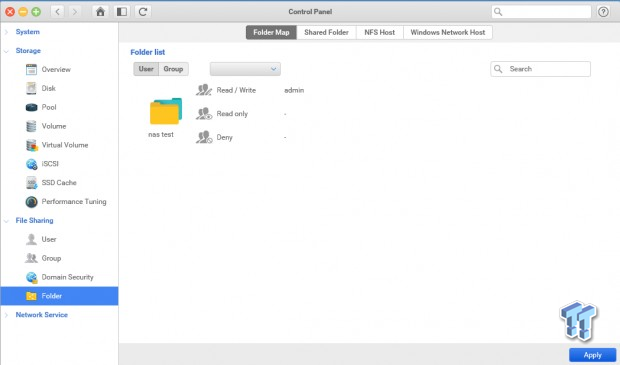Open Performance Tuning gauge icon
Viewport: 620px width, 365px height.
click(32, 202)
